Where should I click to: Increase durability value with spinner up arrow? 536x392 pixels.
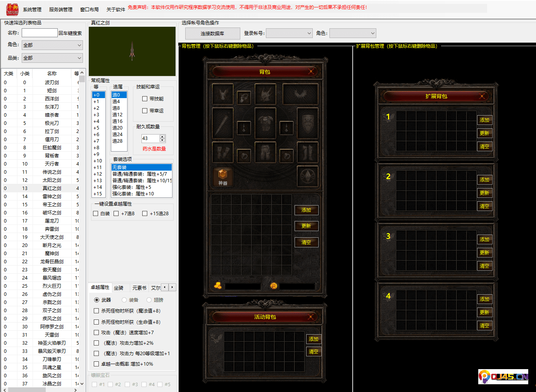[162, 136]
